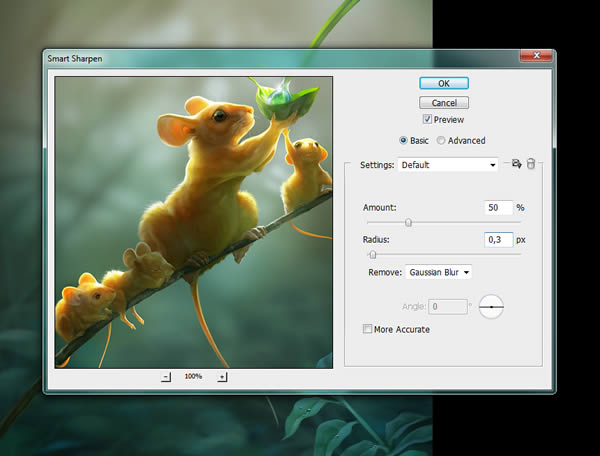Expand the Remove Gaussian Blur dropdown
This screenshot has width=600, height=456.
pos(439,271)
